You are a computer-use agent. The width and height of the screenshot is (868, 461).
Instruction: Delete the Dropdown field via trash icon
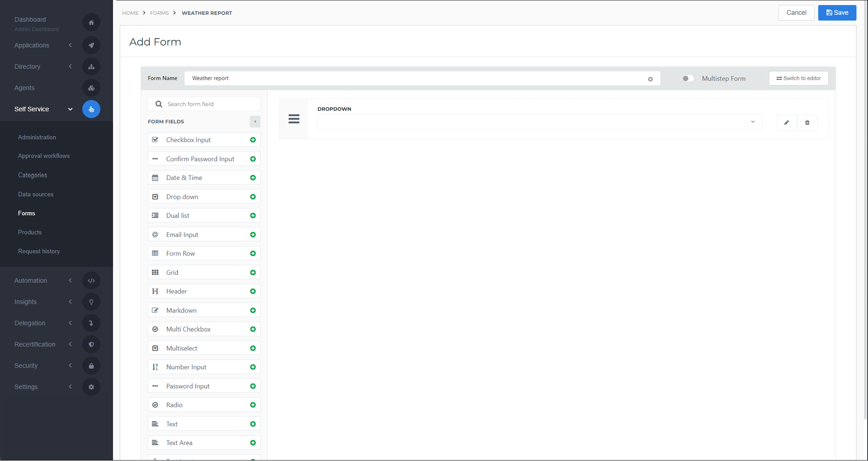(807, 122)
